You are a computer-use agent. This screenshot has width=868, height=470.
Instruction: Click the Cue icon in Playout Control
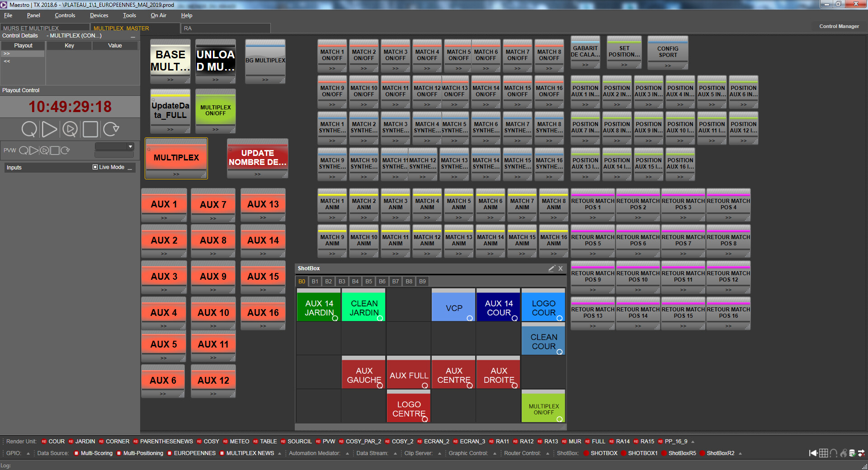29,129
